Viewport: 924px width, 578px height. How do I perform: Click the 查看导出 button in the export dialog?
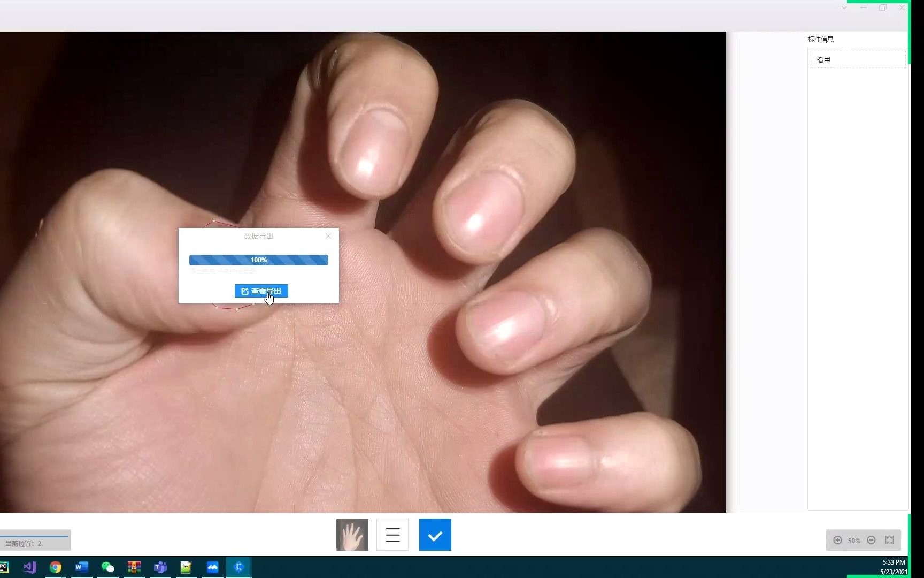click(x=261, y=291)
